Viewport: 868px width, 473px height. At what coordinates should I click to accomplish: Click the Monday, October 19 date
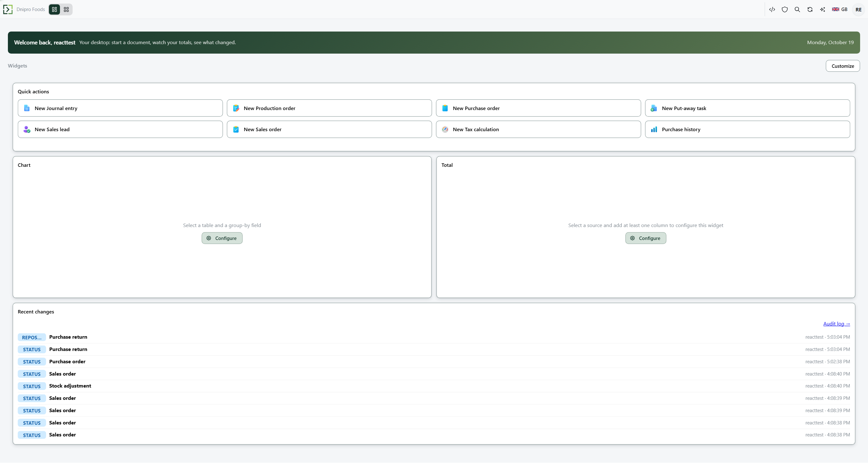(x=830, y=43)
